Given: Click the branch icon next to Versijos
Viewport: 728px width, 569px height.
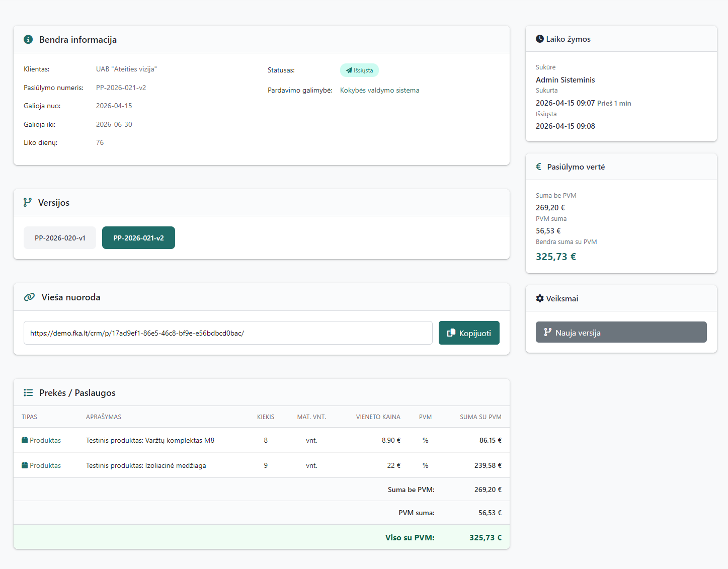Looking at the screenshot, I should click(28, 202).
